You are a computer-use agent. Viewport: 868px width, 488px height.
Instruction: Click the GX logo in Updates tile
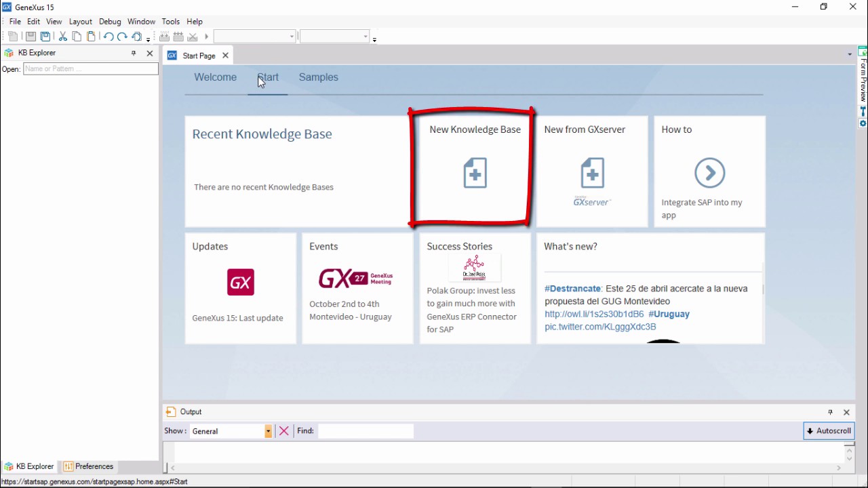coord(241,282)
